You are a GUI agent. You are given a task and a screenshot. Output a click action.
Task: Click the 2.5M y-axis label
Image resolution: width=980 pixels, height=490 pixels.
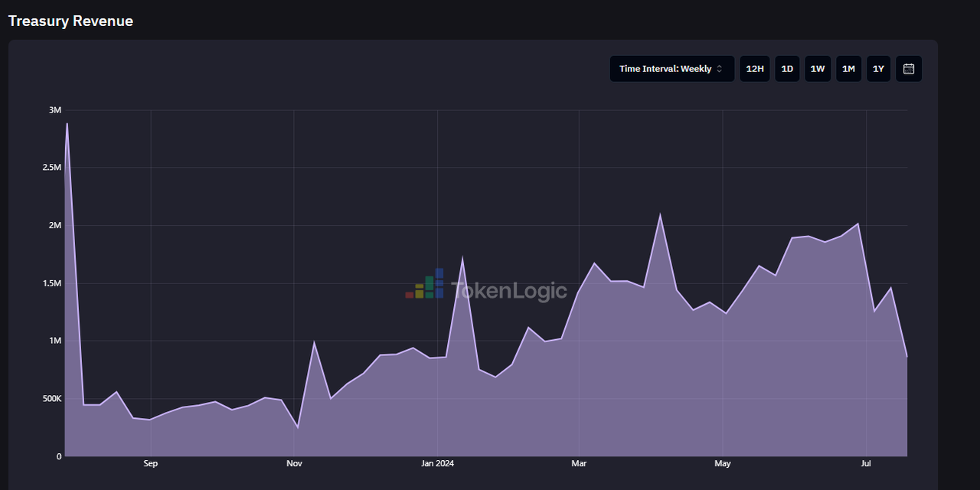[x=52, y=168]
